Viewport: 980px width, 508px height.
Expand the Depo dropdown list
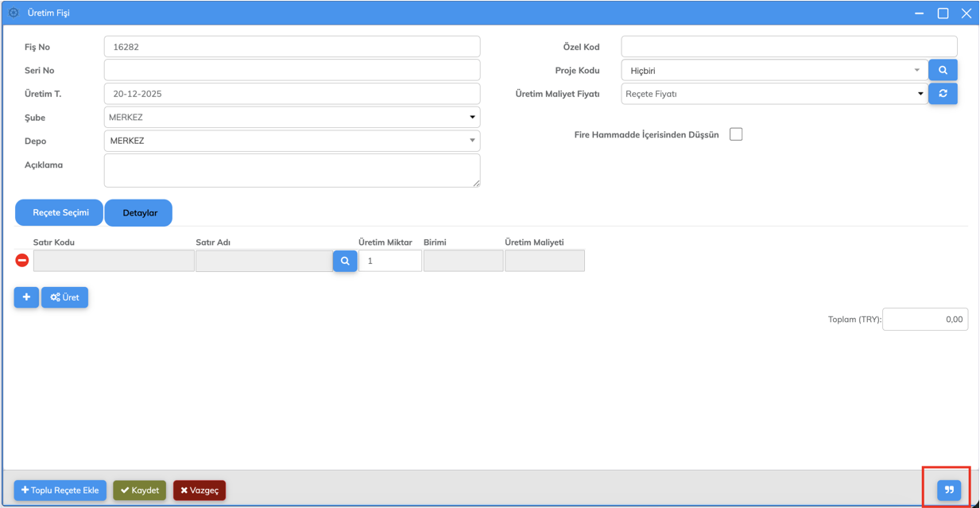click(292, 141)
